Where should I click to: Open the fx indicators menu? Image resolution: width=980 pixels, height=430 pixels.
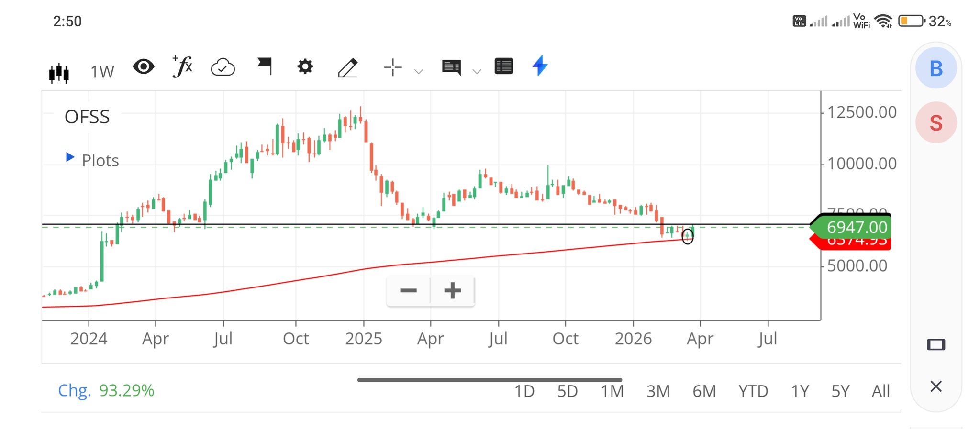[x=182, y=66]
